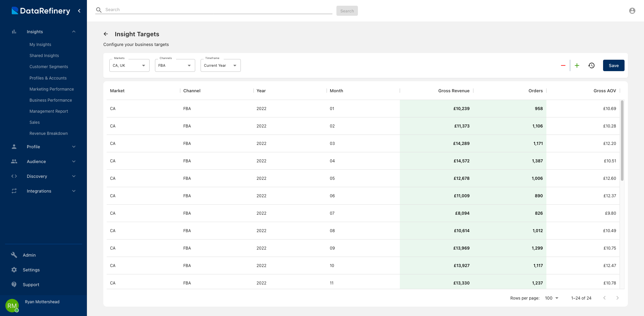644x316 pixels.
Task: Select Revenue Breakdown in the sidebar
Action: pos(49,133)
